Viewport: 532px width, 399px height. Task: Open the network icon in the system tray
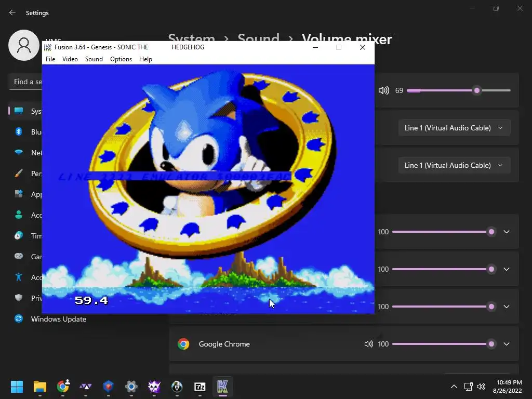(x=469, y=387)
